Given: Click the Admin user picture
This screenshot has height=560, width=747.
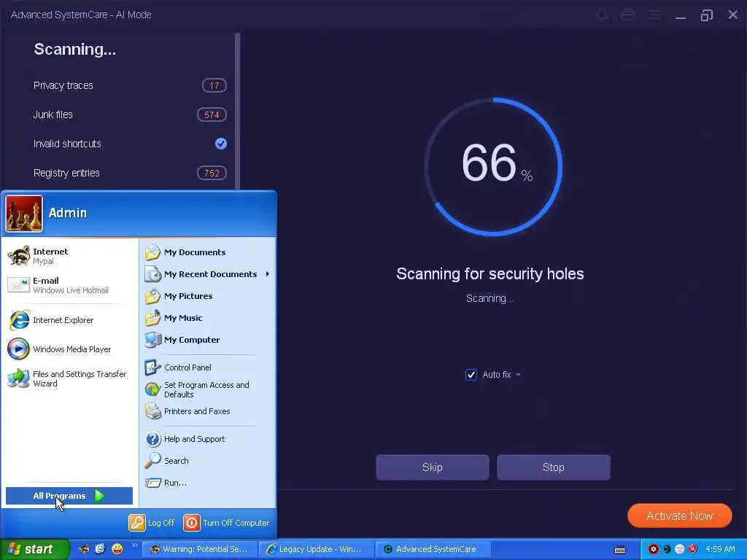Looking at the screenshot, I should tap(24, 214).
